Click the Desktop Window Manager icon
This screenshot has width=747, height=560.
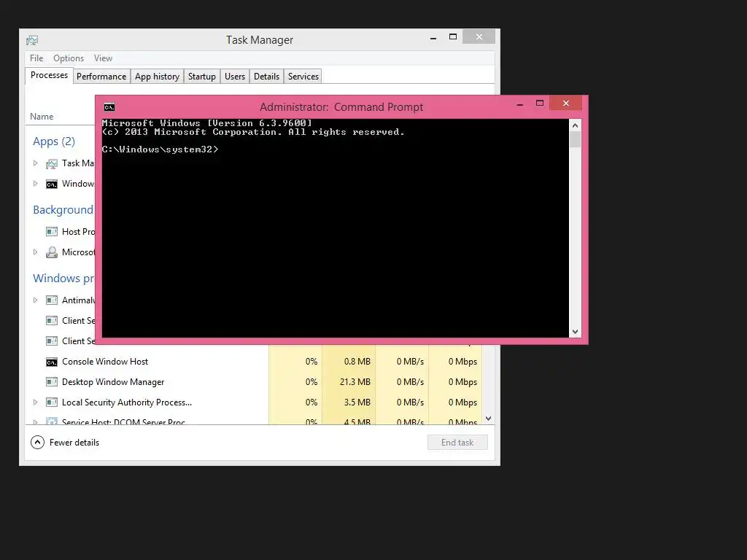(x=52, y=382)
